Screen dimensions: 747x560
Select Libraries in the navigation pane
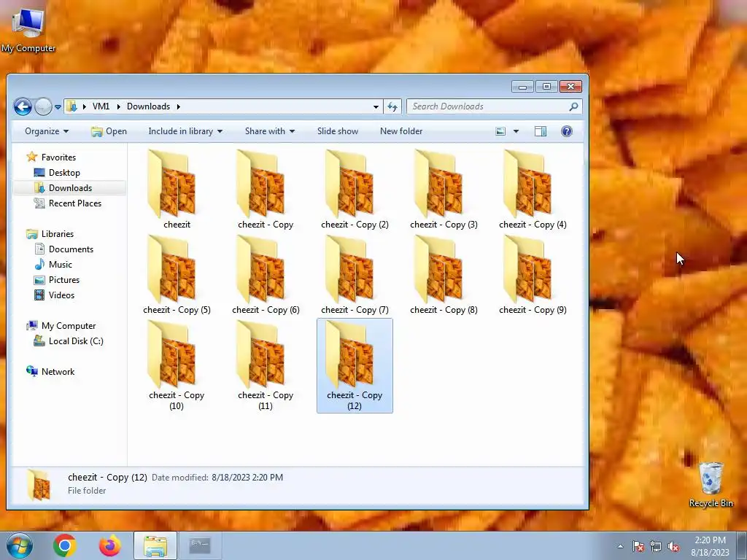[x=50, y=234]
